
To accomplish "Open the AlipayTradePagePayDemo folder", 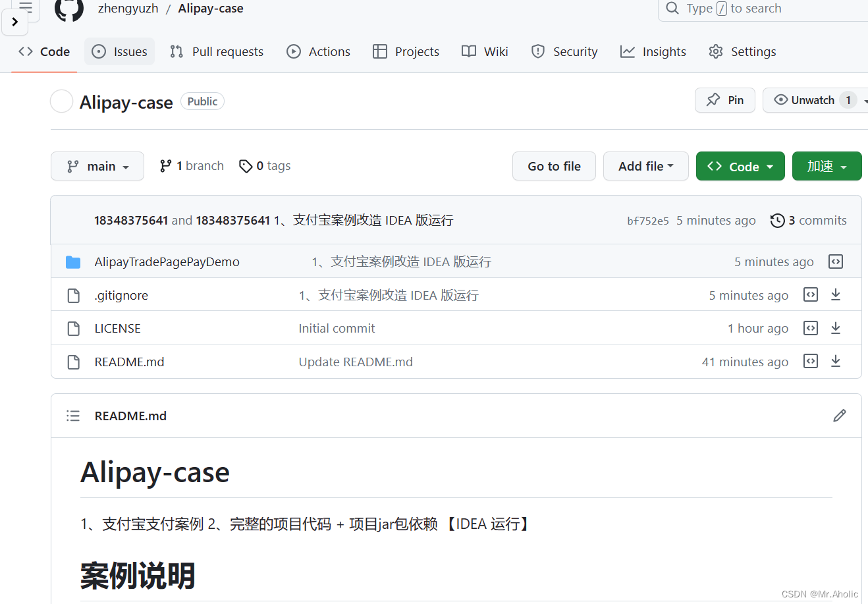I will pyautogui.click(x=167, y=262).
